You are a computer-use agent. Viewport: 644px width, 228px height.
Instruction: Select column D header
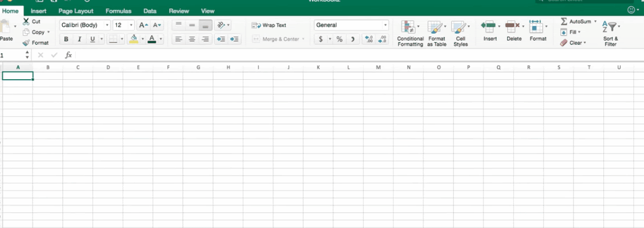[108, 67]
